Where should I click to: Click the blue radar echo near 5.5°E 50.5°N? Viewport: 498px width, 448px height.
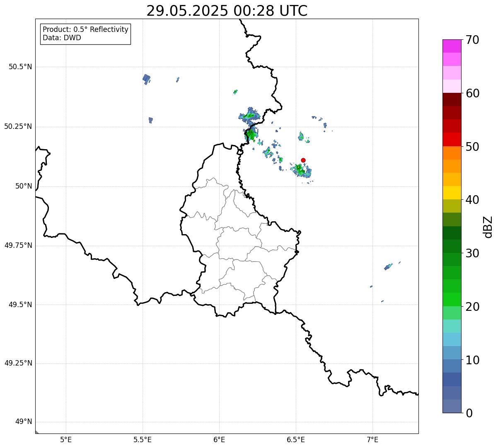coord(146,79)
